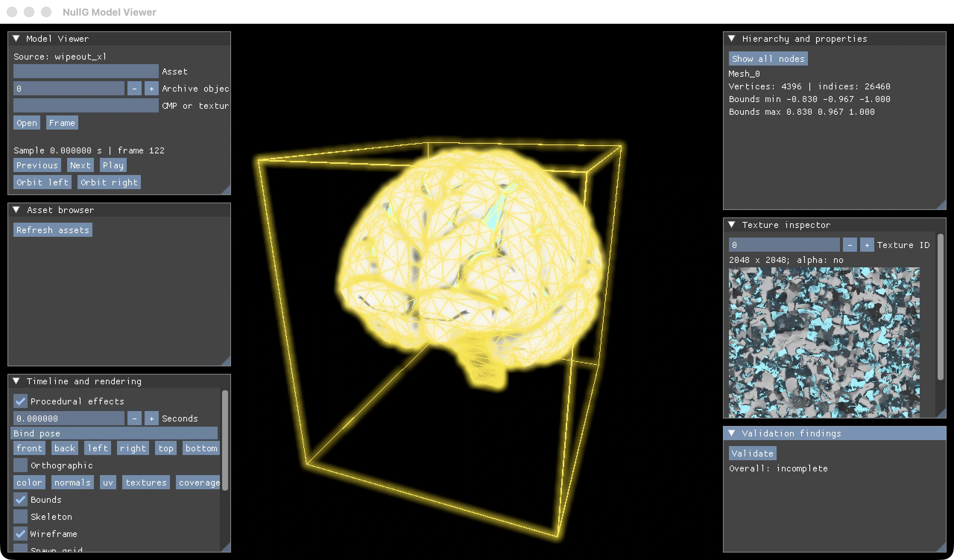Select the normals render mode

click(x=73, y=483)
